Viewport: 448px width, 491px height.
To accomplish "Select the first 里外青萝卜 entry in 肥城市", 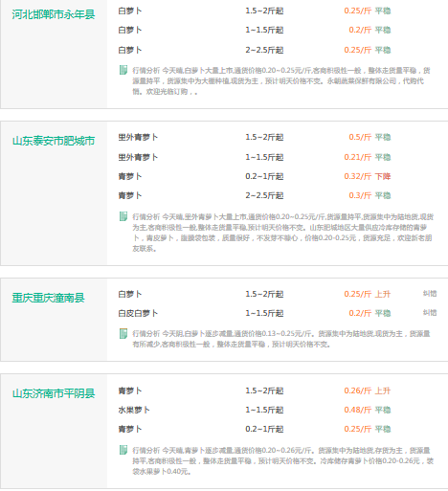I will [x=138, y=137].
